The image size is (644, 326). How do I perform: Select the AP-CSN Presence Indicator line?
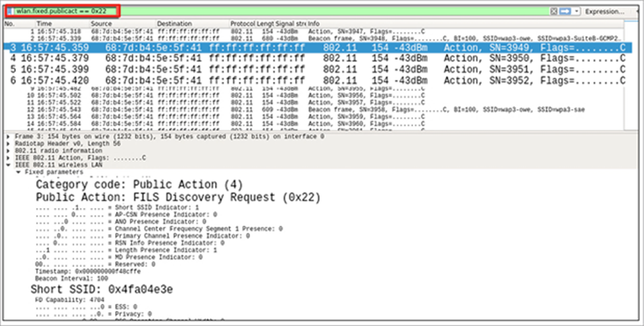click(126, 214)
